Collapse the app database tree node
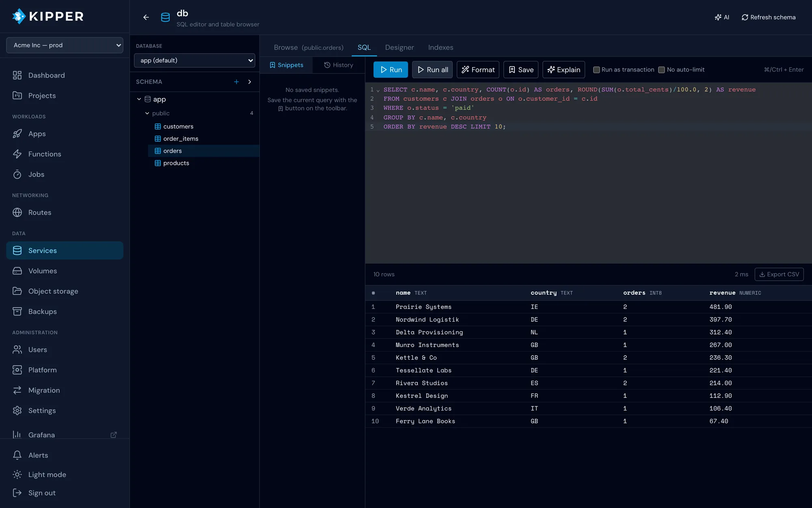 [x=139, y=99]
